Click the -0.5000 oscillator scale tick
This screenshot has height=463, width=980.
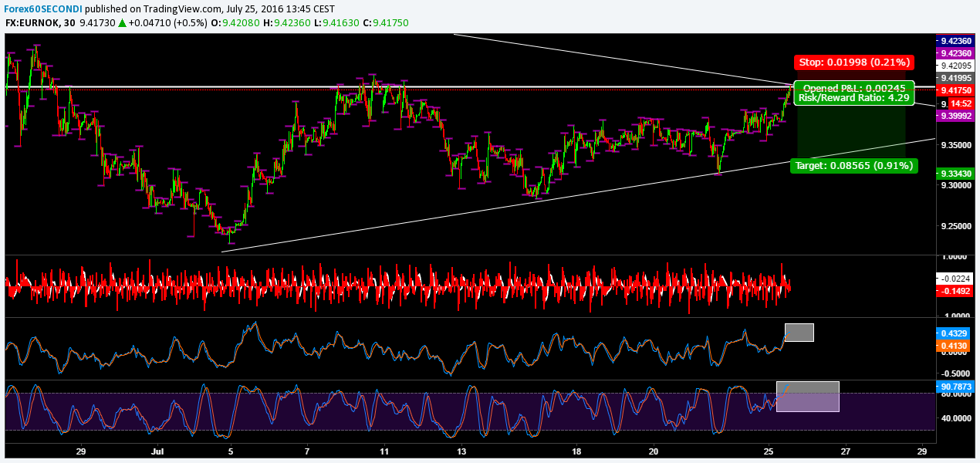point(956,373)
